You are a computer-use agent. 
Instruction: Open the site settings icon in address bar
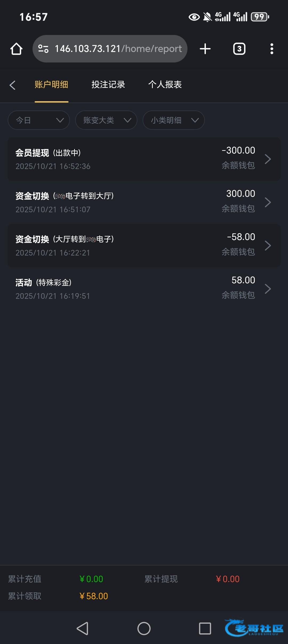(x=43, y=49)
